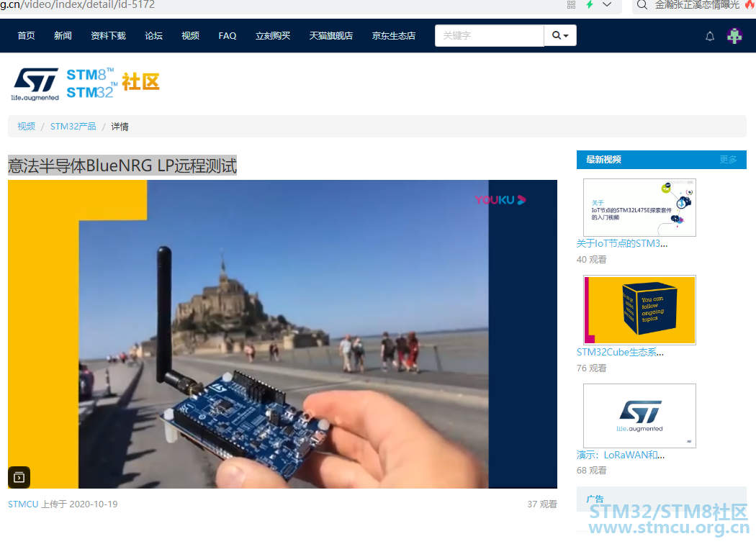Go to 立刻购买 buy now page

[x=273, y=36]
